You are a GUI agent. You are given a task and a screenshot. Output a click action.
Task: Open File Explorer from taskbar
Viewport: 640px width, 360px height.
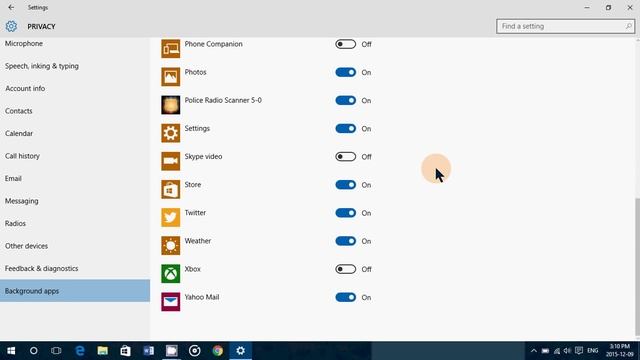(102, 351)
